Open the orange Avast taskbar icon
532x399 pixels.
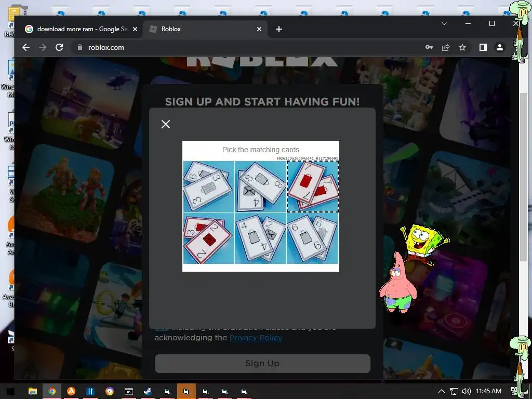(x=71, y=392)
